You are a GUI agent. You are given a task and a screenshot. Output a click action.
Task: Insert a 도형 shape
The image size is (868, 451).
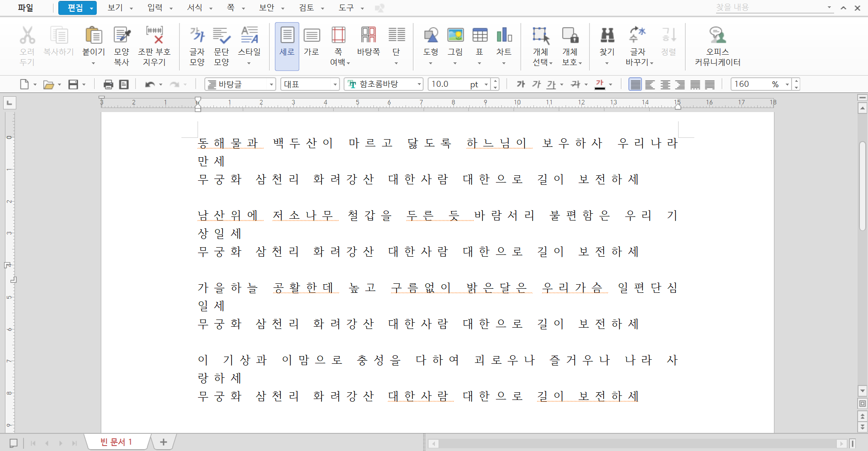(431, 35)
